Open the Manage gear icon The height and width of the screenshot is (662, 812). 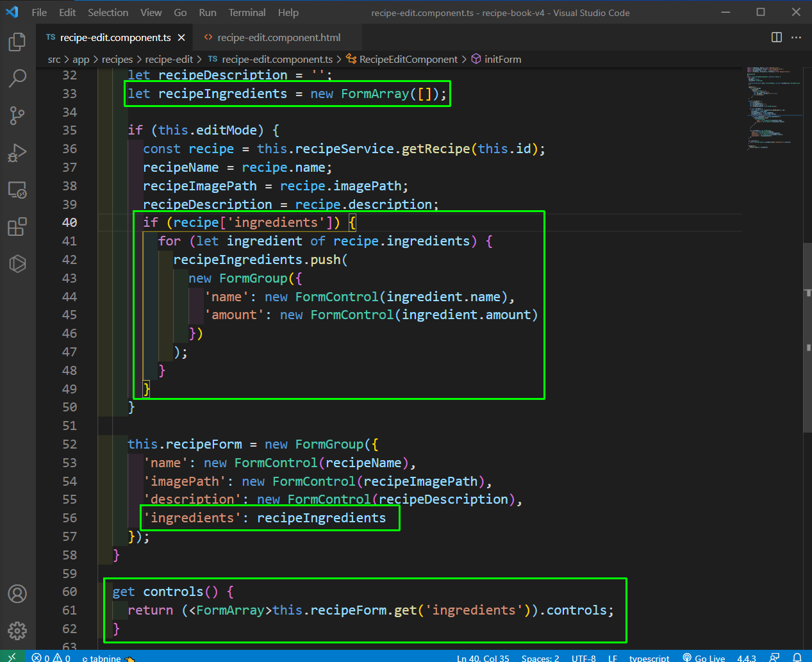coord(17,631)
